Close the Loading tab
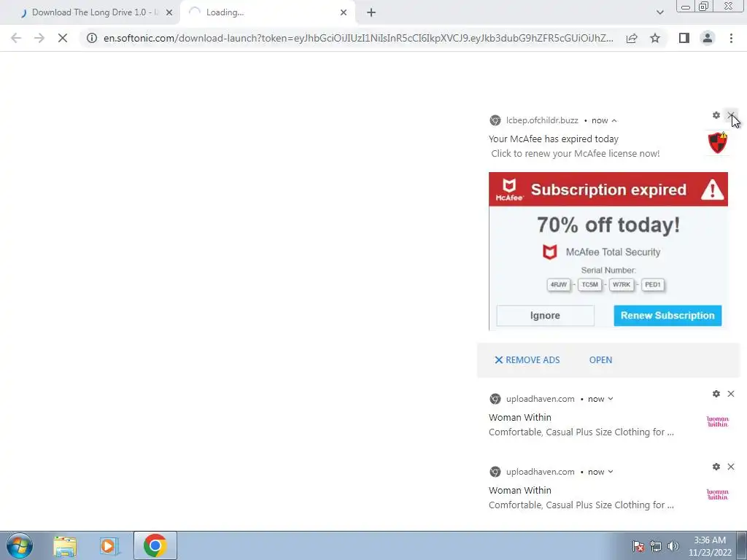 pyautogui.click(x=344, y=13)
